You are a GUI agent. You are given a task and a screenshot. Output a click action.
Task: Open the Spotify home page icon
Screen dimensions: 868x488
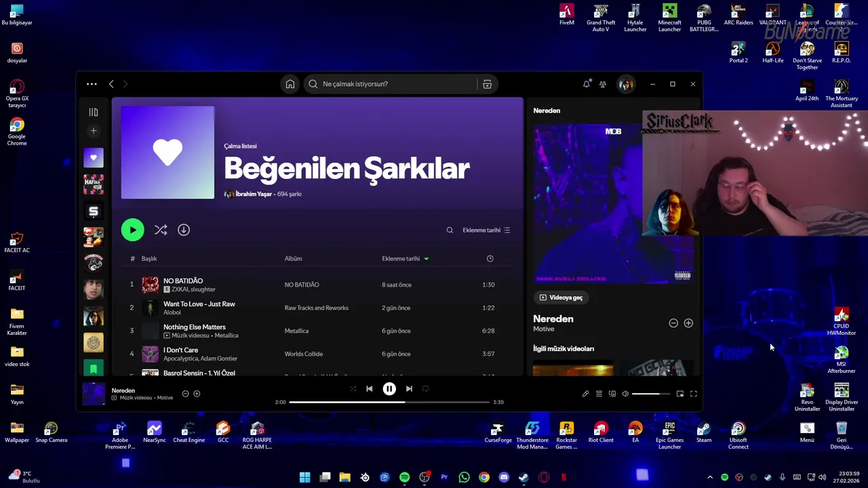[x=290, y=84]
